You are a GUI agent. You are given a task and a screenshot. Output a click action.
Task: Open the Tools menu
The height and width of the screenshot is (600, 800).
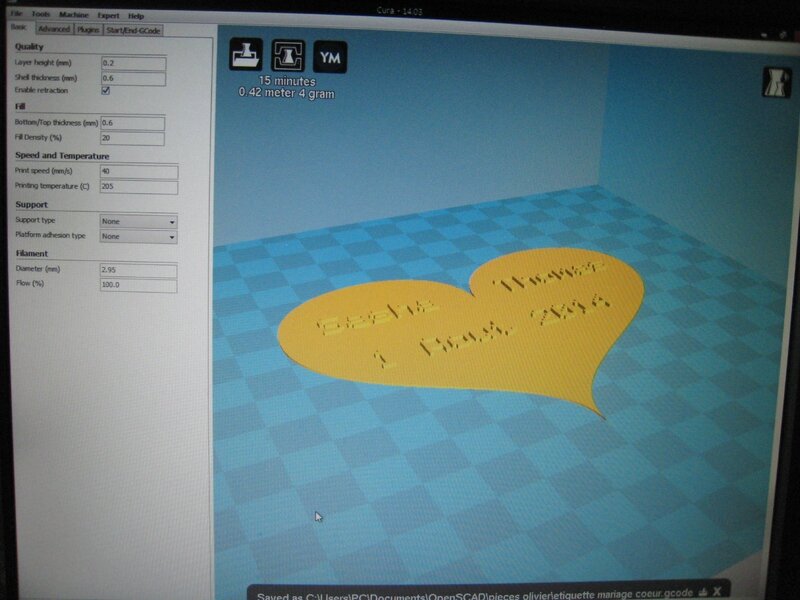pos(40,16)
